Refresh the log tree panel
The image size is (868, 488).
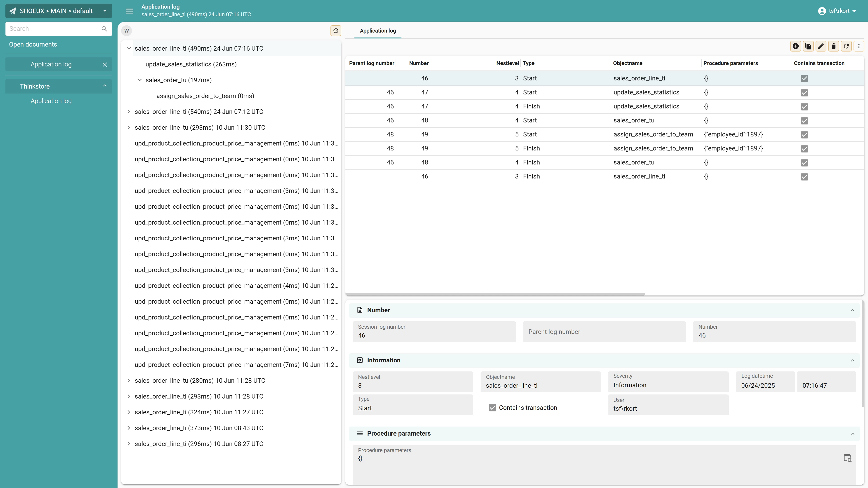click(336, 31)
